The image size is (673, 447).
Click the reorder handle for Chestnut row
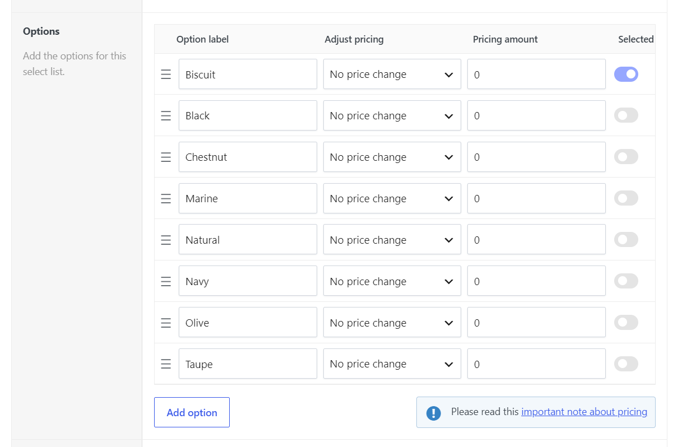coord(166,157)
